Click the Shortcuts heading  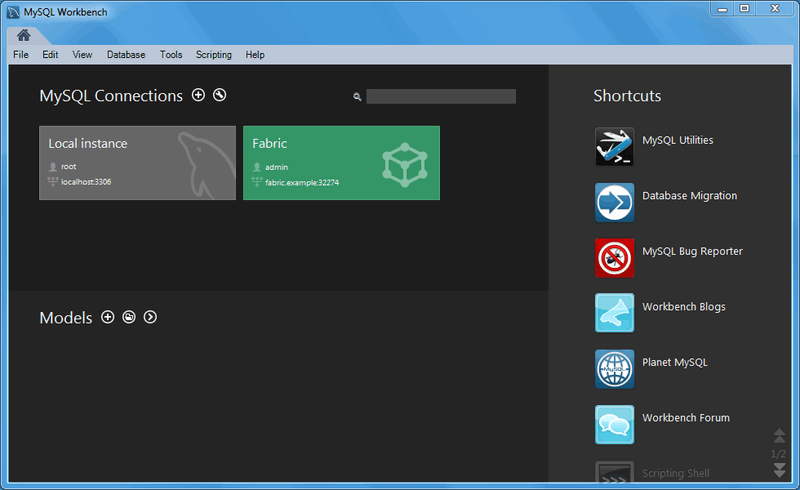click(x=627, y=95)
